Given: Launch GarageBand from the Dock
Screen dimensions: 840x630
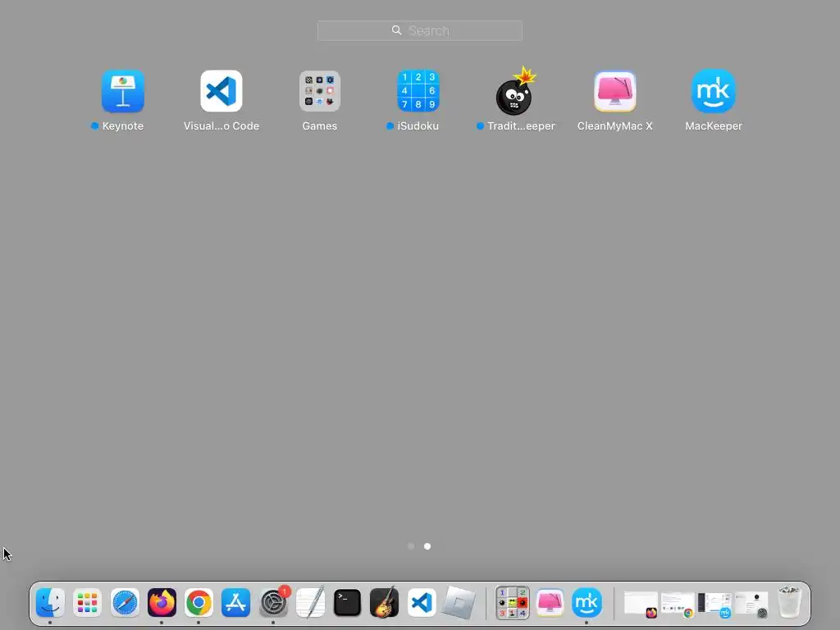Looking at the screenshot, I should (384, 603).
